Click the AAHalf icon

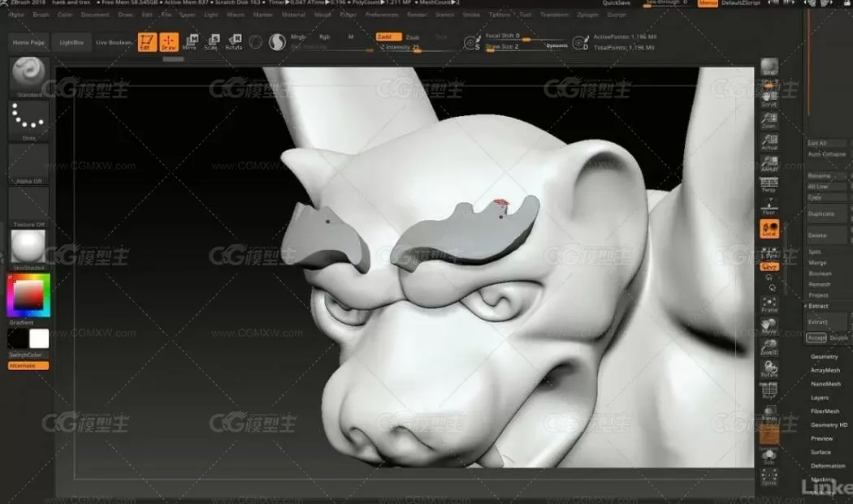(769, 163)
